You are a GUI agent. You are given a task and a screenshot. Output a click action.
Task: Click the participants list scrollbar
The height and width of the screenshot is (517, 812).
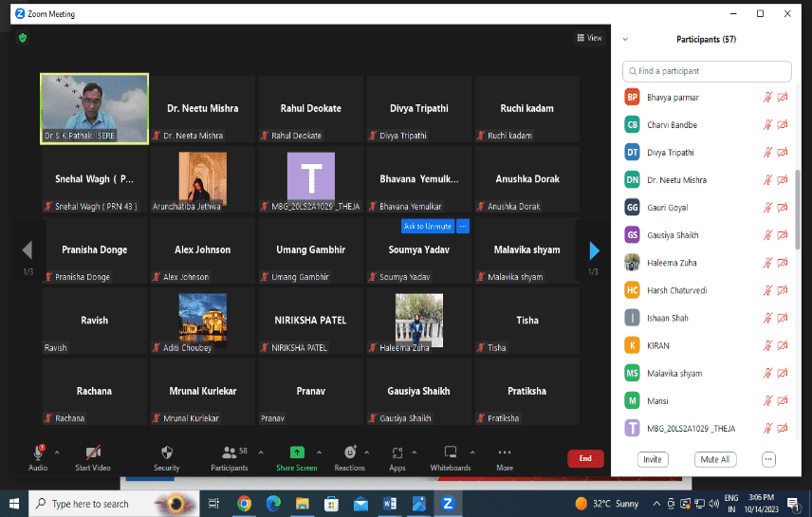[797, 209]
